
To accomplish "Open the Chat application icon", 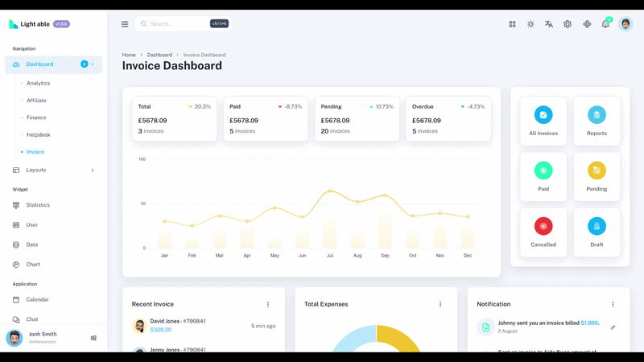I will coord(16,319).
